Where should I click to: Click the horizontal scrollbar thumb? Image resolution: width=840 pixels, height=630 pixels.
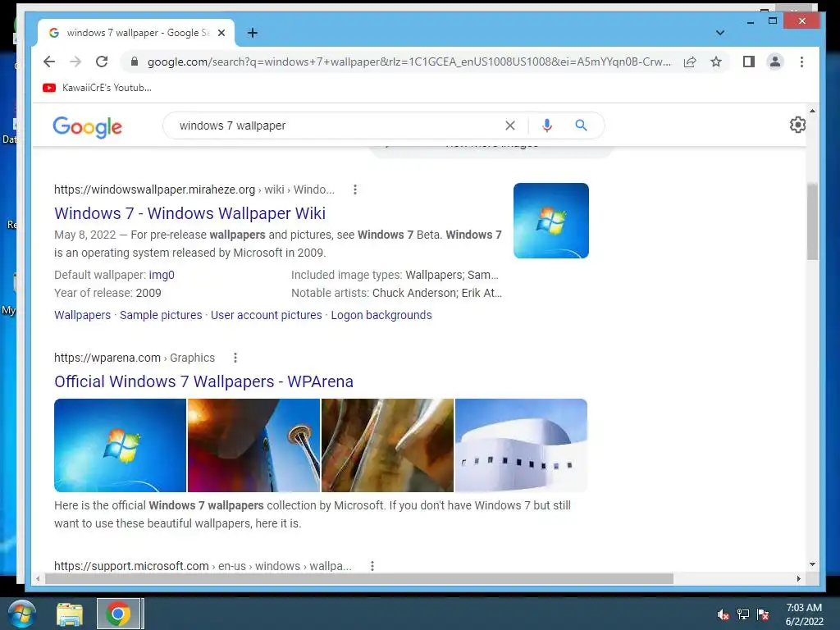pyautogui.click(x=359, y=578)
